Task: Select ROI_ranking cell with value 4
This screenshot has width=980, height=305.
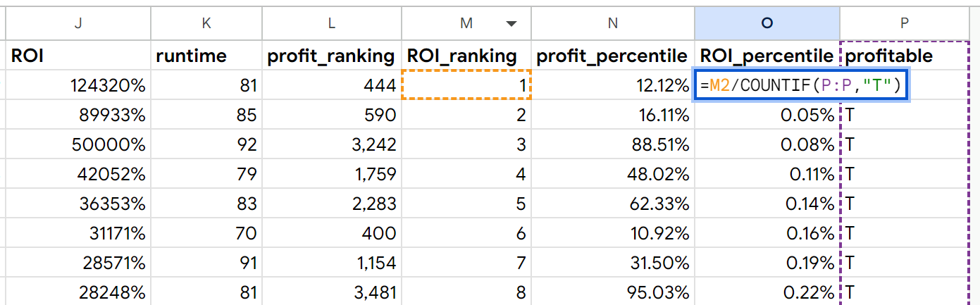Action: coord(466,174)
